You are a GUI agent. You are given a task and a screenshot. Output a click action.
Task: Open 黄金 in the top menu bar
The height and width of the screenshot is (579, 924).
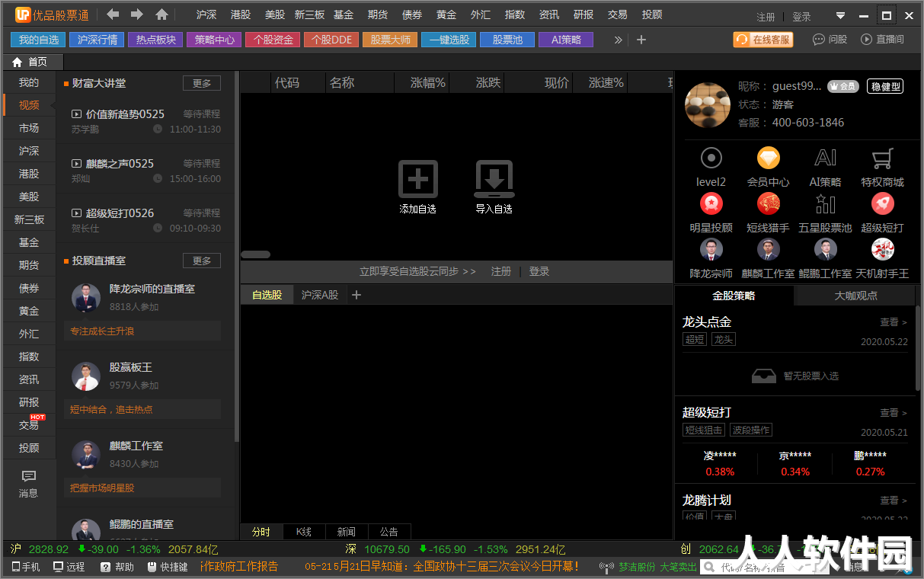[446, 14]
